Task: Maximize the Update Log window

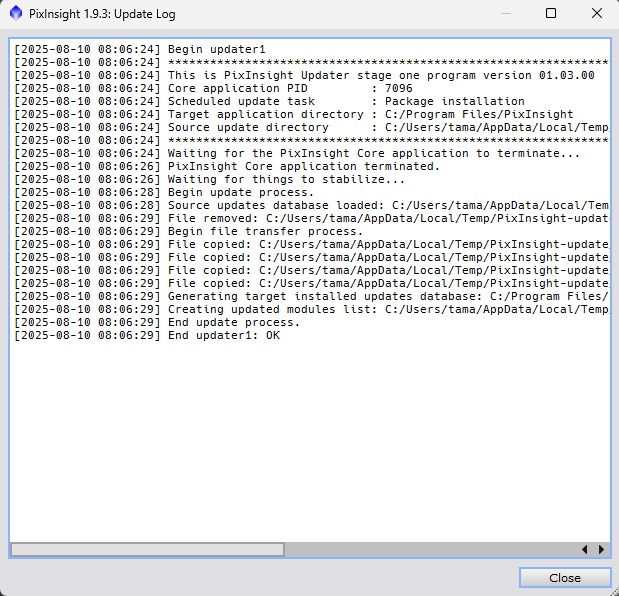Action: pos(551,13)
